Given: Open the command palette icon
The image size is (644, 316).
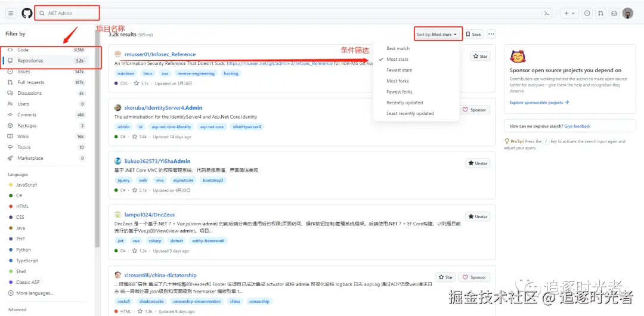Looking at the screenshot, I should (546, 13).
